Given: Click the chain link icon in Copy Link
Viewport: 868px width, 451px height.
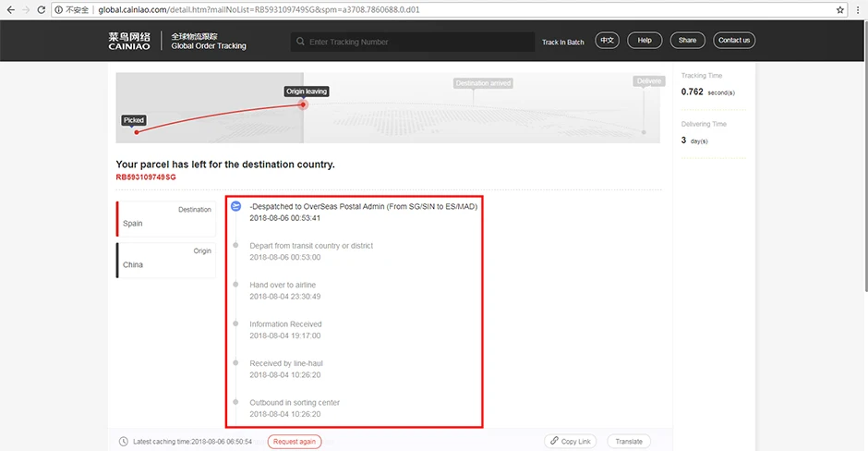Looking at the screenshot, I should (554, 441).
